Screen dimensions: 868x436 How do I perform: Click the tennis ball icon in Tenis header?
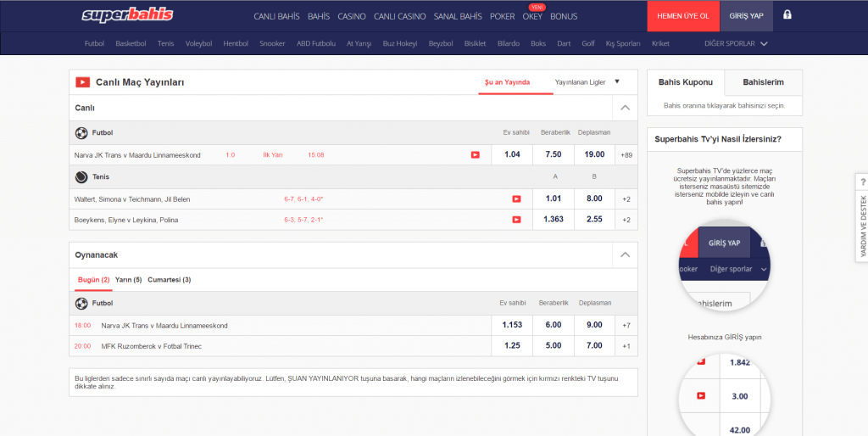(x=81, y=177)
